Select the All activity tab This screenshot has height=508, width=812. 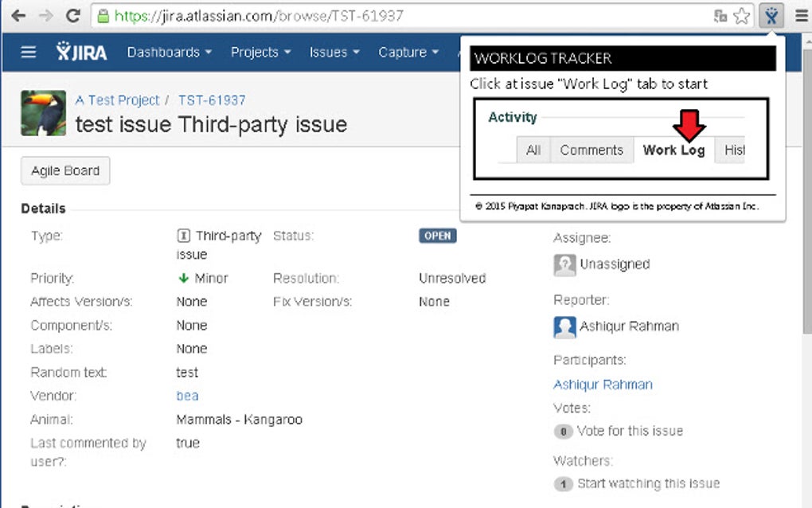pos(533,150)
